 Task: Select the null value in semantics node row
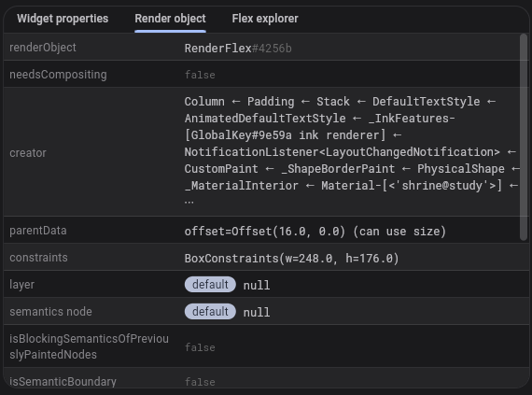(x=257, y=312)
